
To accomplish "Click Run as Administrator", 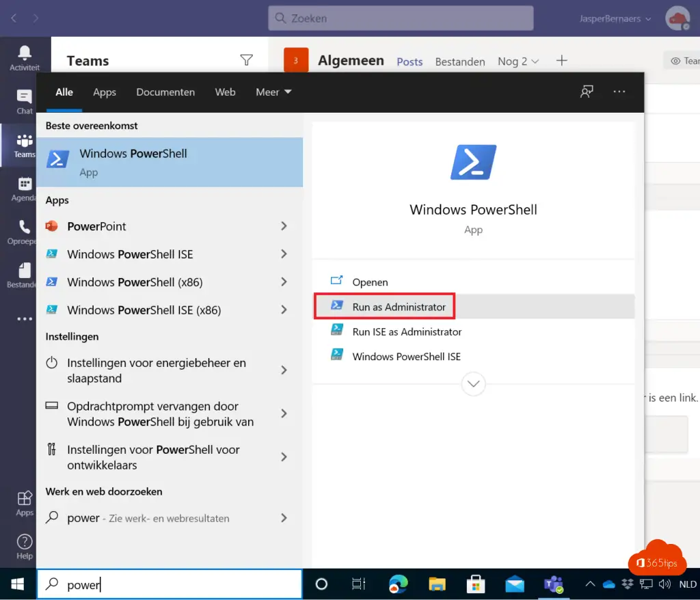I will point(399,307).
